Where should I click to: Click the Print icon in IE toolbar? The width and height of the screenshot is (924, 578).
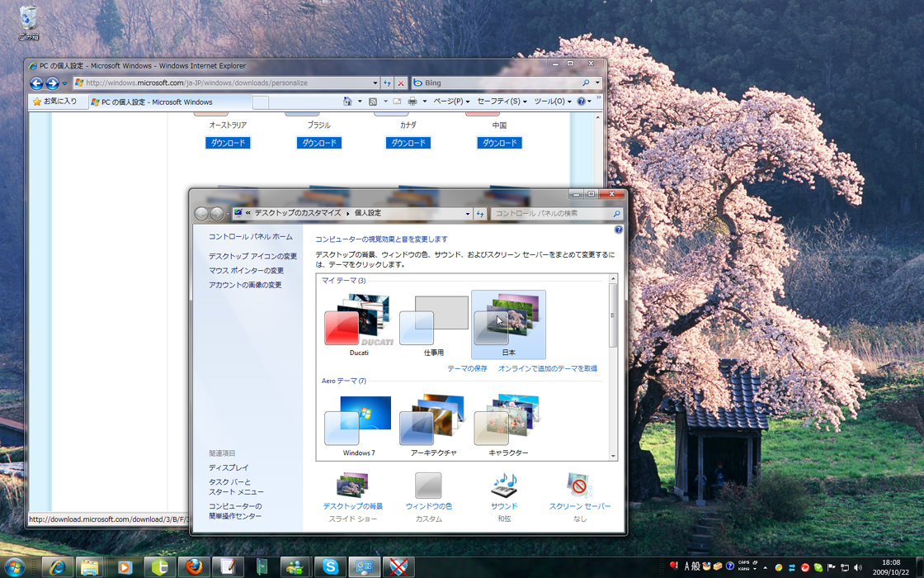[412, 102]
